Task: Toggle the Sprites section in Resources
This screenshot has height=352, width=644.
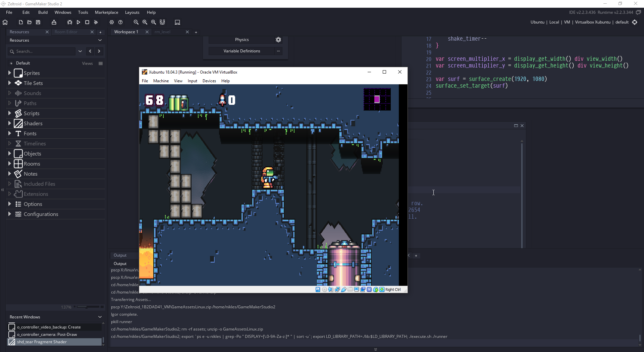Action: pos(9,73)
